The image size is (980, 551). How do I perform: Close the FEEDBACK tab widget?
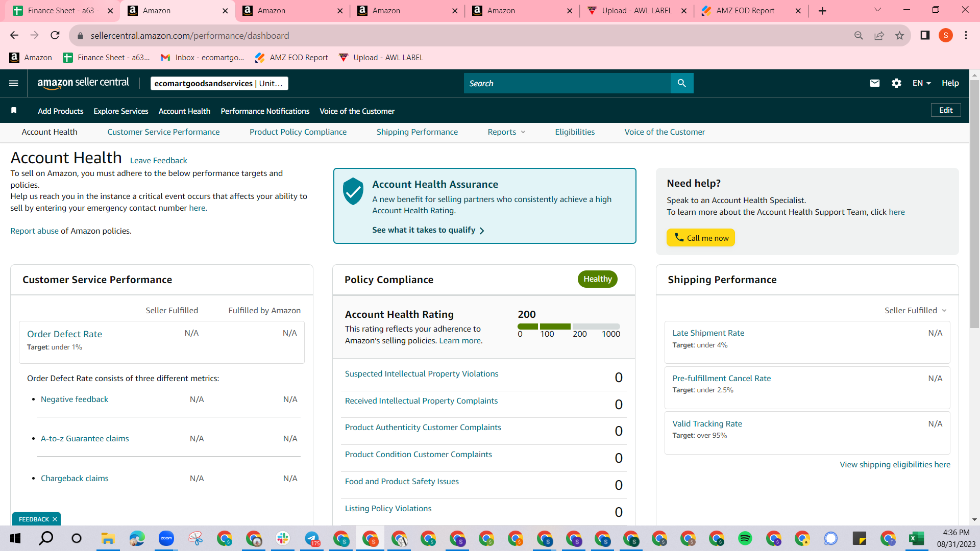point(55,519)
